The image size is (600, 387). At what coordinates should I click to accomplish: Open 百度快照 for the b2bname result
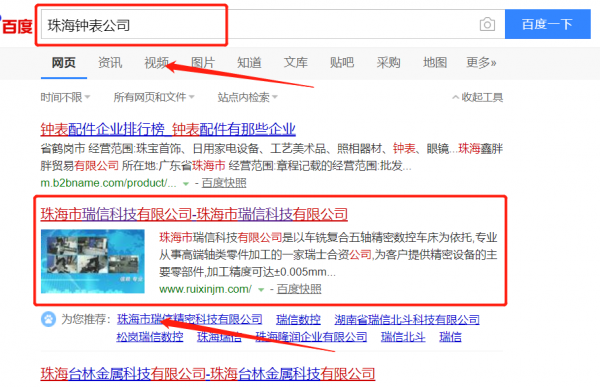click(x=224, y=183)
